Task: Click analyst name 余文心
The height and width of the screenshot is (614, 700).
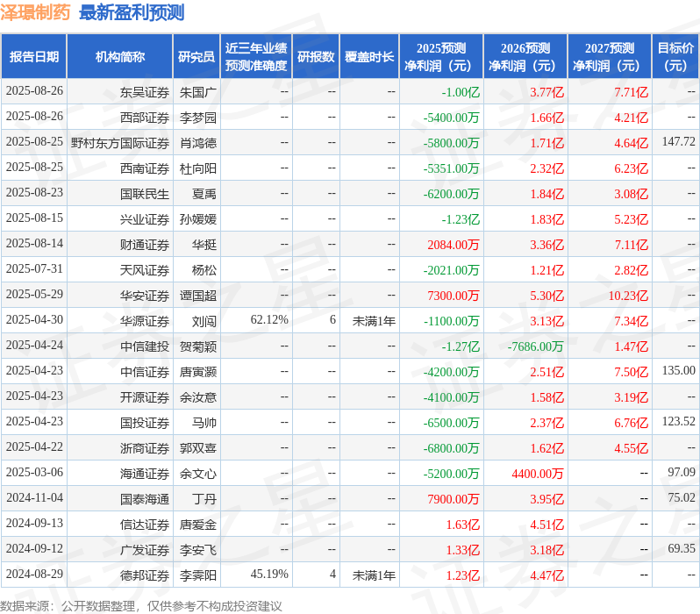Action: click(x=197, y=475)
